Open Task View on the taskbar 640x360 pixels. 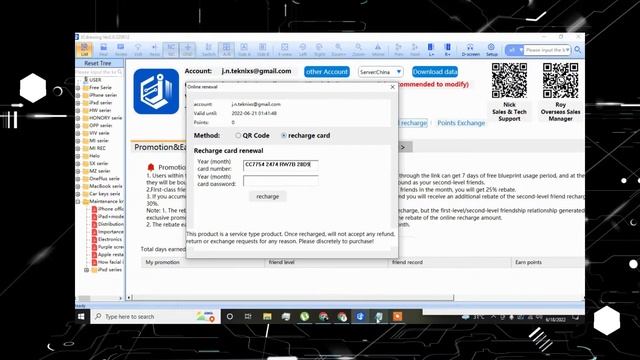point(248,316)
